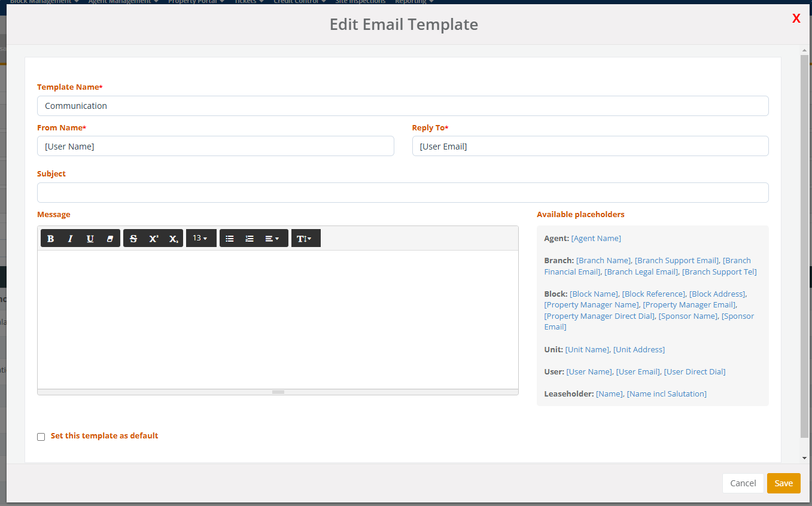Insert the [Agent Name] placeholder
812x506 pixels.
pyautogui.click(x=596, y=238)
